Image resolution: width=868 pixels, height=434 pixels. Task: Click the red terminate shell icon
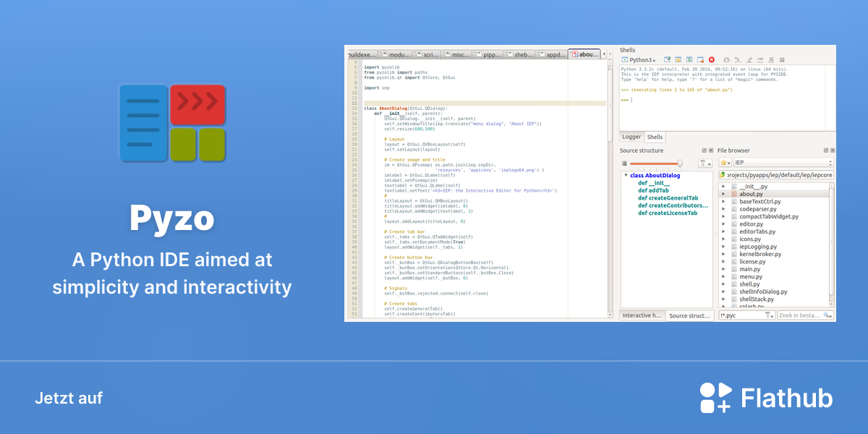712,59
